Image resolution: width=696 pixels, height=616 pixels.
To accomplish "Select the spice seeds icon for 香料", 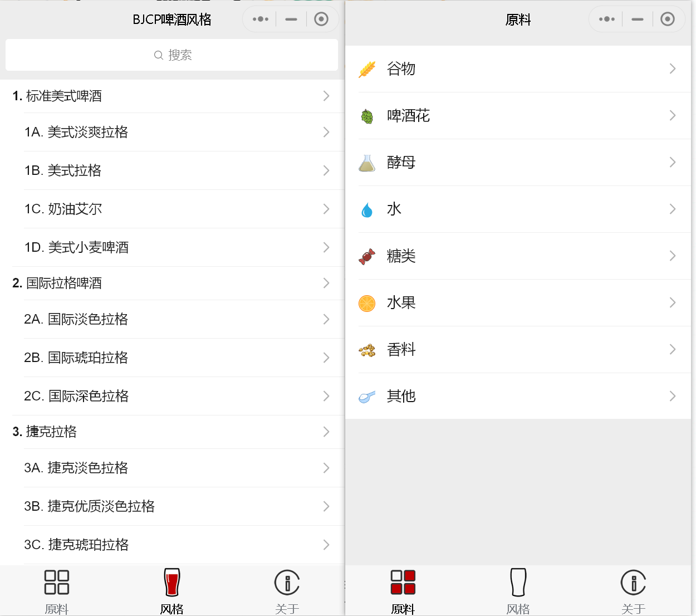I will coord(367,350).
